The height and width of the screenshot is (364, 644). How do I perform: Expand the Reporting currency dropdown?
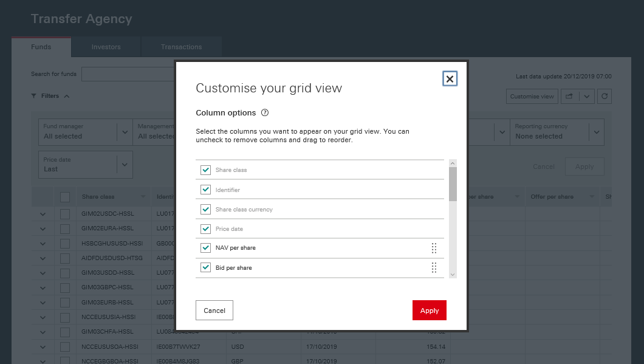(597, 132)
